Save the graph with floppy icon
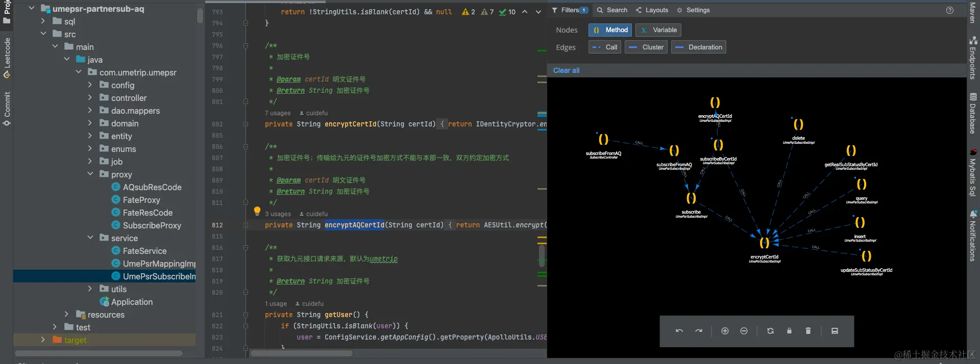The image size is (980, 364). (x=835, y=331)
